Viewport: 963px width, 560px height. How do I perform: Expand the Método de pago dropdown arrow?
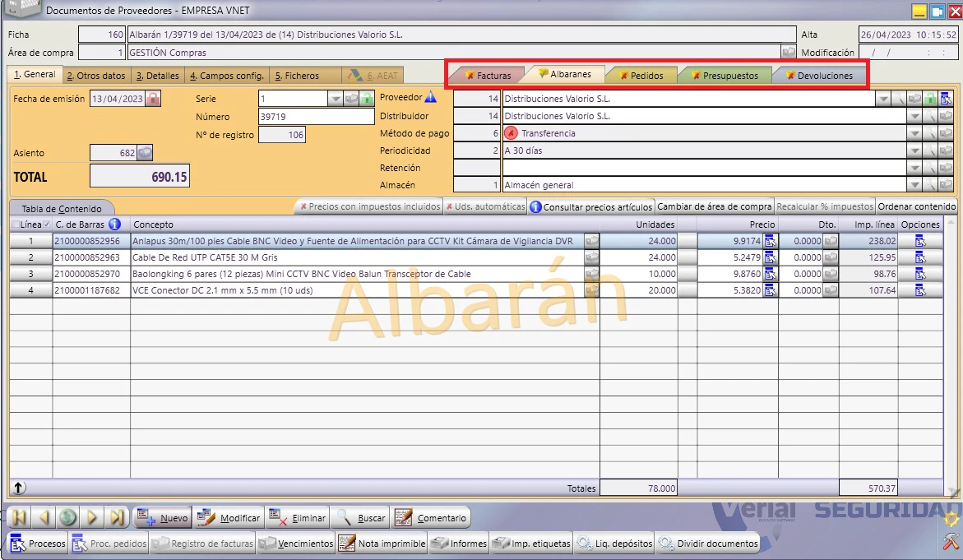(914, 133)
